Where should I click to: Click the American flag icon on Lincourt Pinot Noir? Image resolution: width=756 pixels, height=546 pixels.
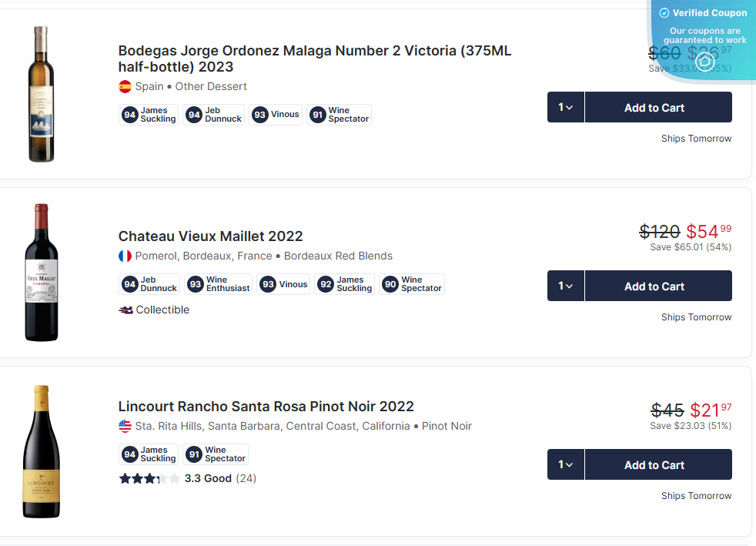125,425
